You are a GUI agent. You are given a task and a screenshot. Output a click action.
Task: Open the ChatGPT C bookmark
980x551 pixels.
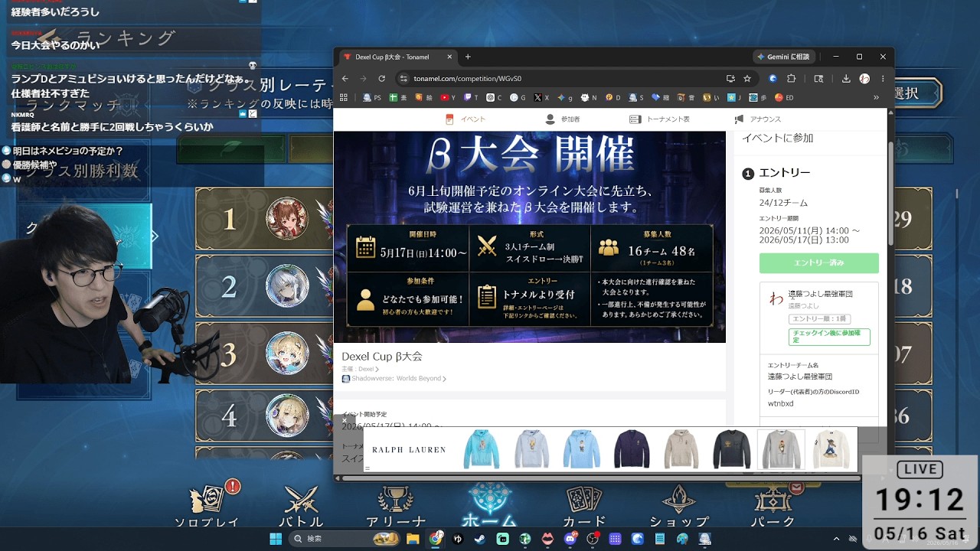click(495, 97)
